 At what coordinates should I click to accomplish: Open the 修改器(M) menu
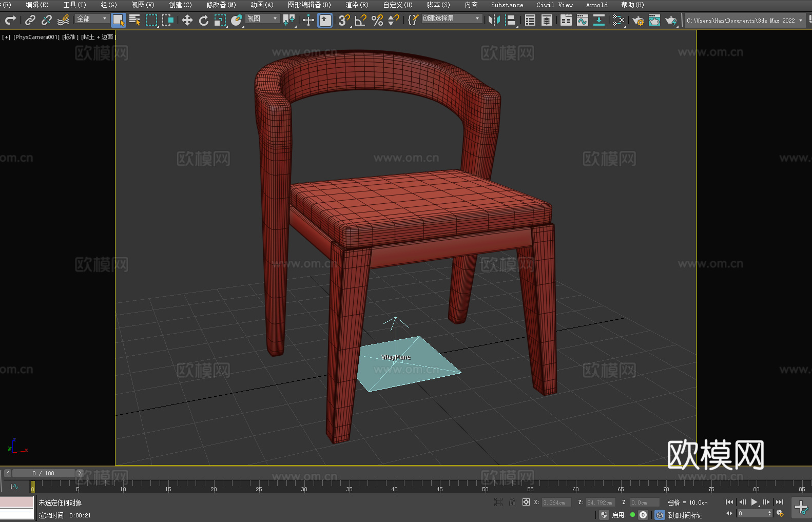[x=221, y=5]
